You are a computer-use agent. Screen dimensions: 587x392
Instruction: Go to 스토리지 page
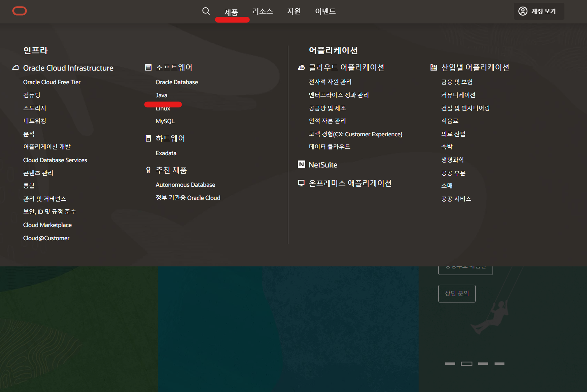click(x=35, y=108)
